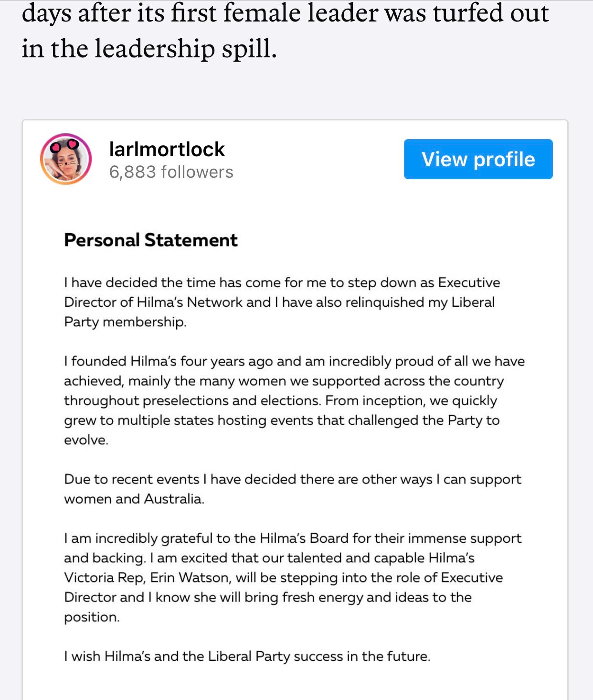Open the larlmortlock username link
593x700 pixels.
[x=167, y=149]
